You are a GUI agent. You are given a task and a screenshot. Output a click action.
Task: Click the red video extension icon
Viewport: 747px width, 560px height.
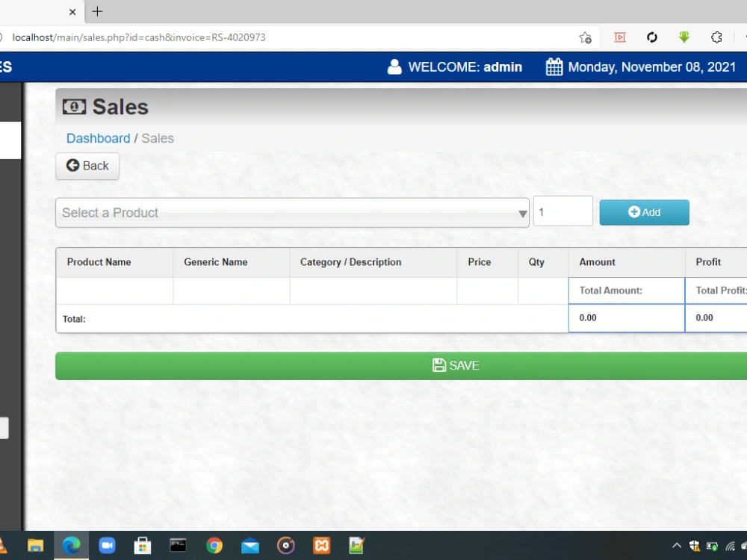click(620, 37)
